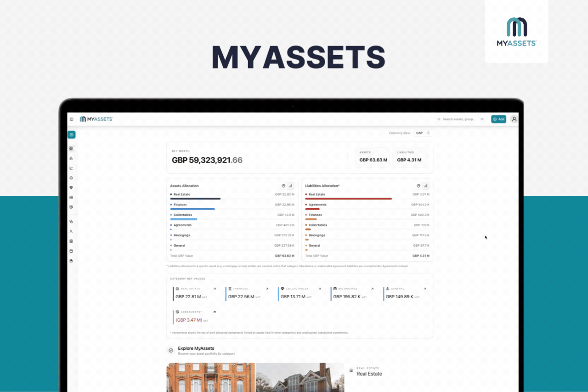Image resolution: width=588 pixels, height=392 pixels.
Task: Open General net value arrow link
Action: coord(424,289)
